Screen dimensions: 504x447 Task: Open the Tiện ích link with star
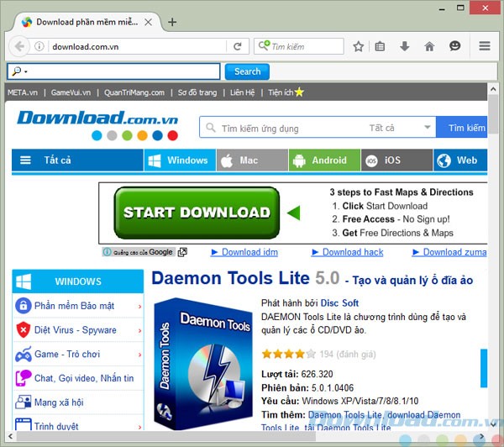286,92
